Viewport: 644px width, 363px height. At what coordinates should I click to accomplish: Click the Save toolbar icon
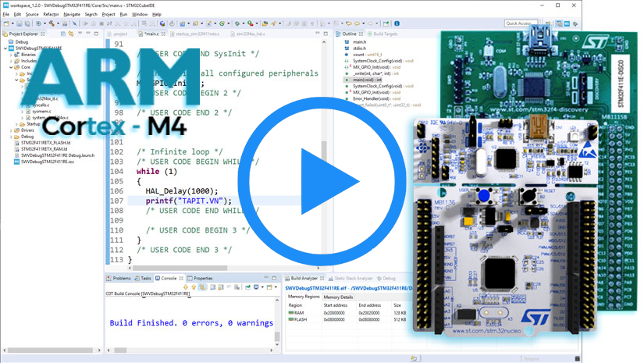click(20, 23)
